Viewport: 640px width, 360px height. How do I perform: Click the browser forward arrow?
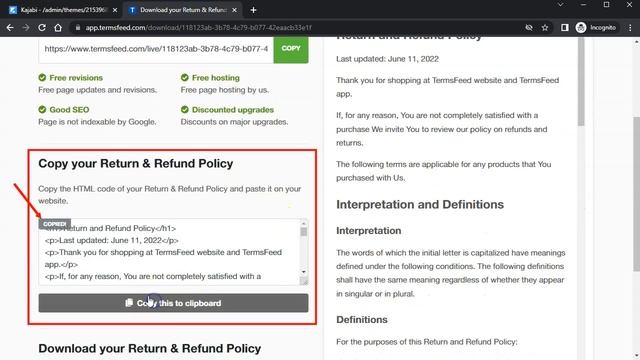pyautogui.click(x=26, y=28)
